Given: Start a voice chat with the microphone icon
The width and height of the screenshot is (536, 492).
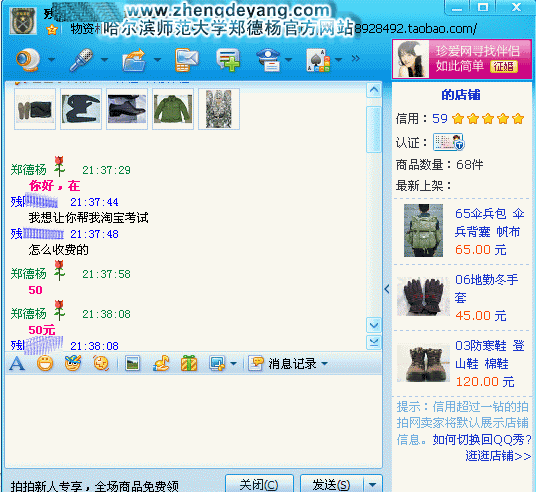Looking at the screenshot, I should [x=81, y=59].
